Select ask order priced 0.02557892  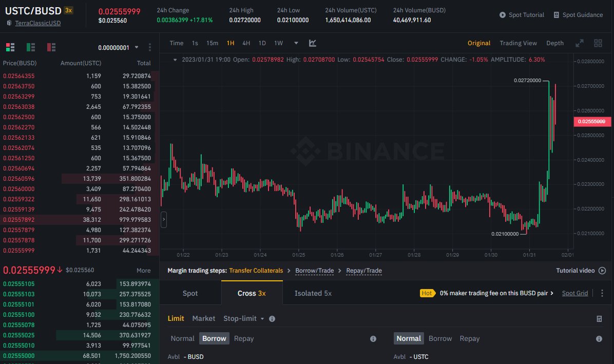point(80,220)
